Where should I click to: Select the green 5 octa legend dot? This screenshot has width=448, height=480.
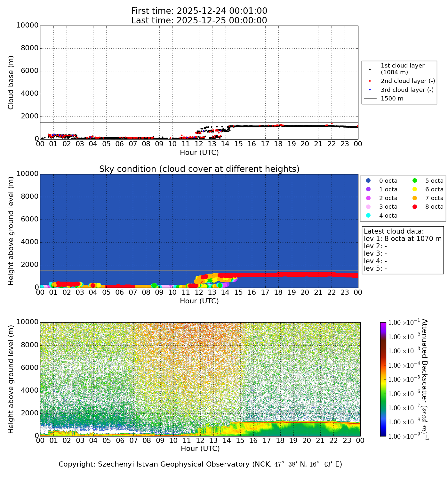pos(414,181)
